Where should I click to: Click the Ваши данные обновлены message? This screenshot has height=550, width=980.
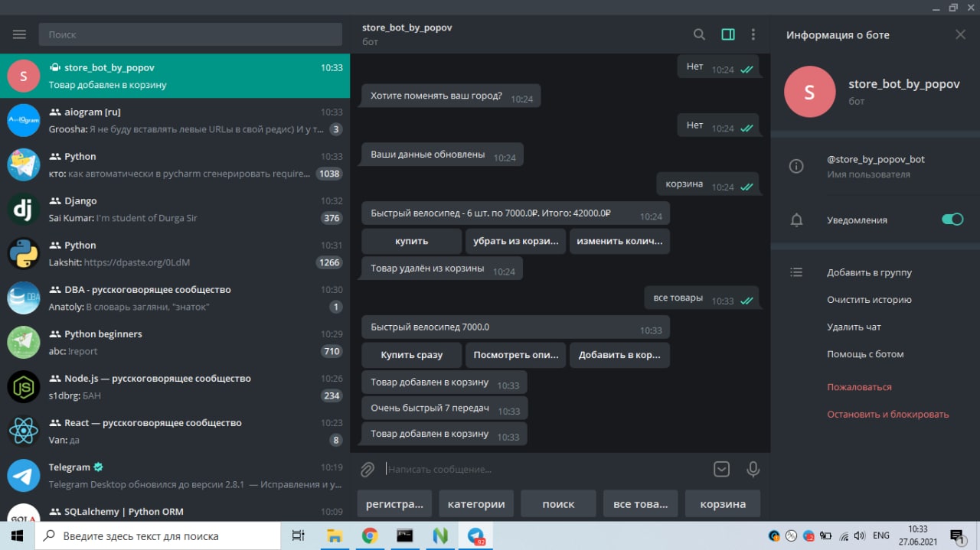click(x=443, y=155)
